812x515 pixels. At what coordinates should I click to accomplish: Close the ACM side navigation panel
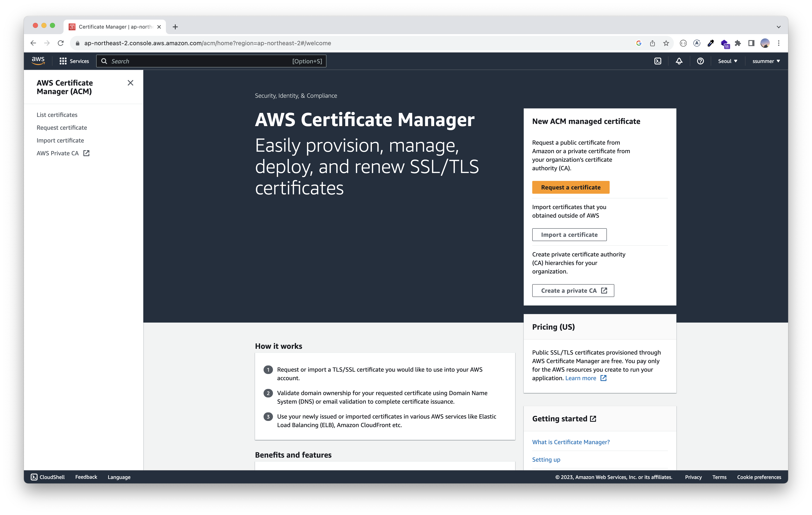(x=130, y=83)
